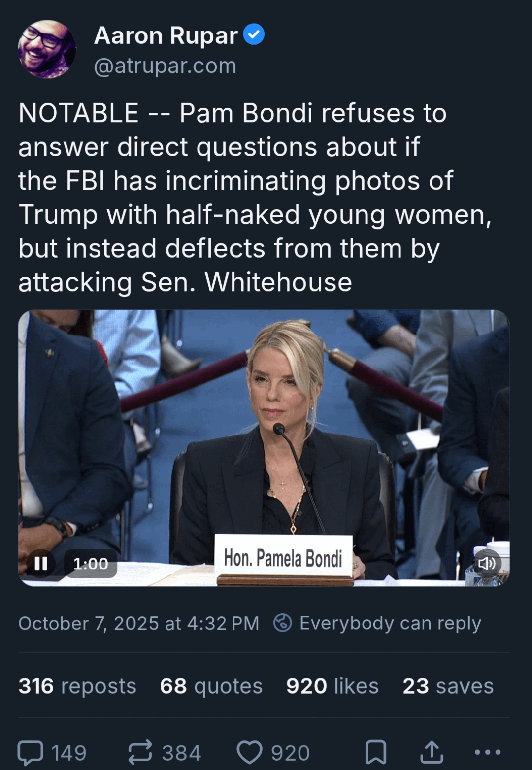Image resolution: width=532 pixels, height=770 pixels.
Task: View the 316 reposts list
Action: coord(77,686)
